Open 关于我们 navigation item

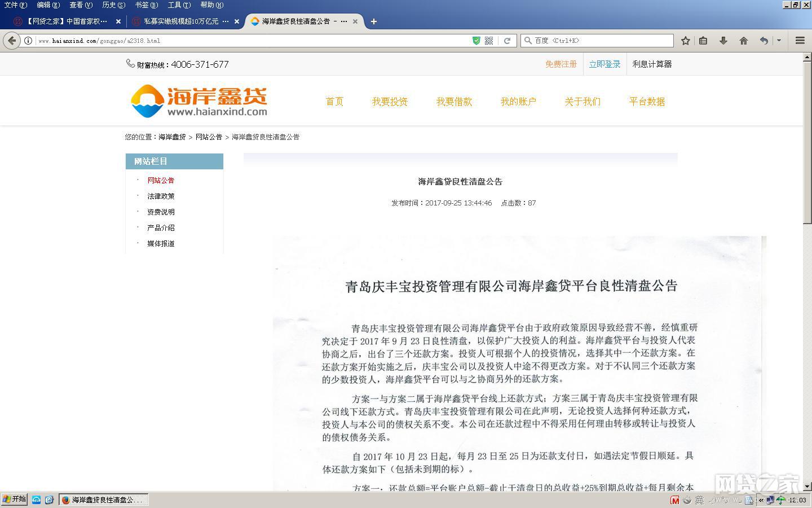tap(582, 102)
